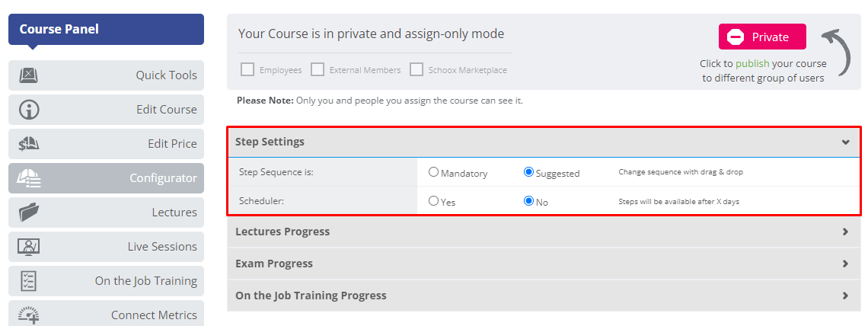
Task: Click the pink Private publish button
Action: pos(762,37)
